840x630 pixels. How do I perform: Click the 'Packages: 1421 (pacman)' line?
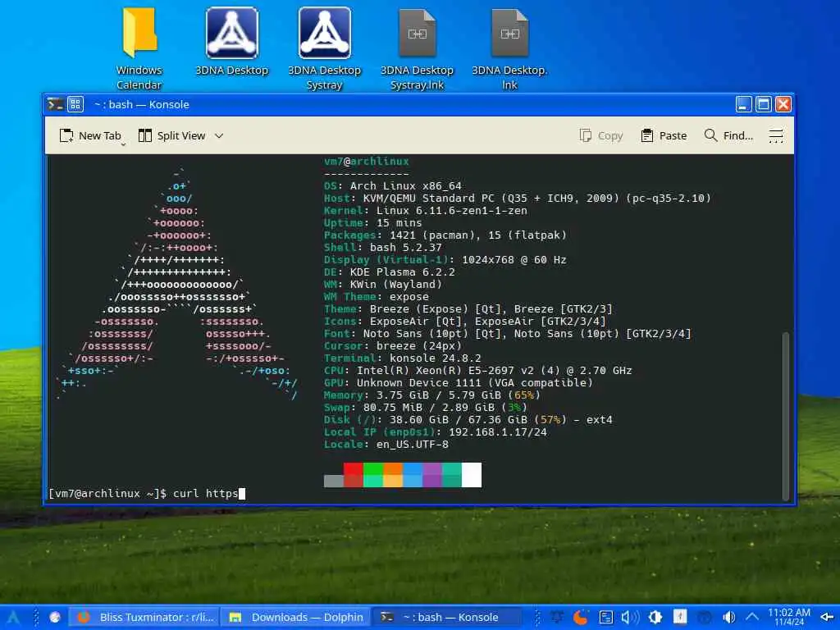(x=445, y=235)
